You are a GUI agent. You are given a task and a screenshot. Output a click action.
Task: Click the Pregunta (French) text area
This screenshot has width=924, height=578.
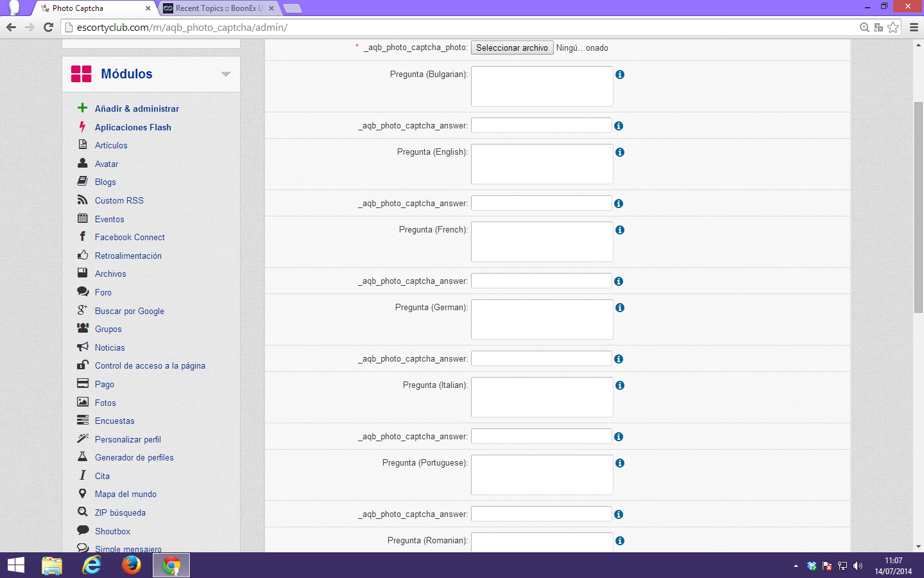pos(542,241)
